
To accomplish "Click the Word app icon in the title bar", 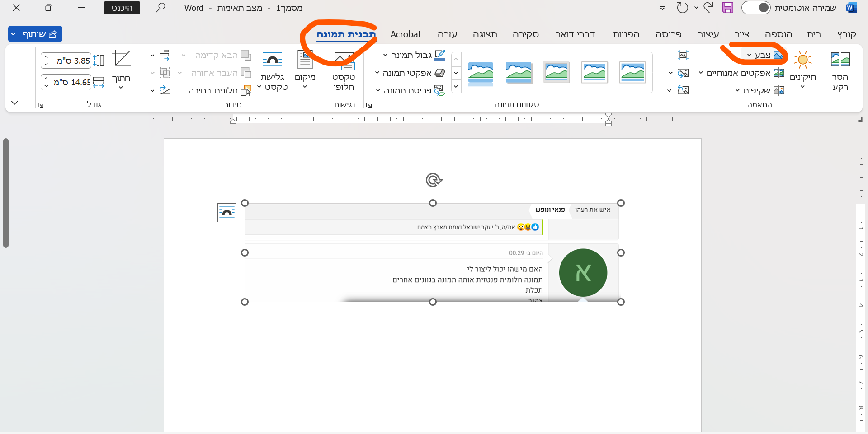I will (x=851, y=8).
